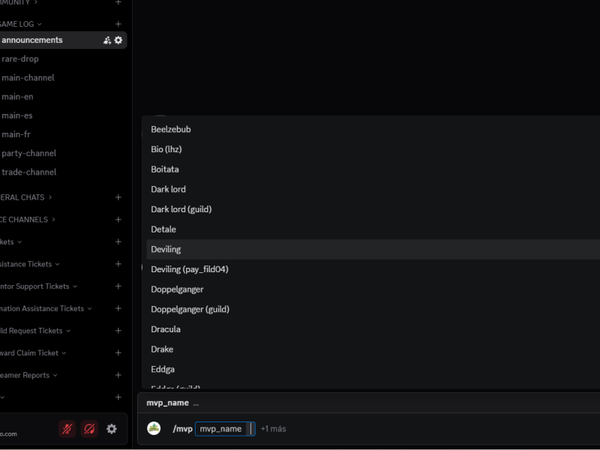Add channel to ward Claim Ticket category
The image size is (600, 450).
click(118, 352)
